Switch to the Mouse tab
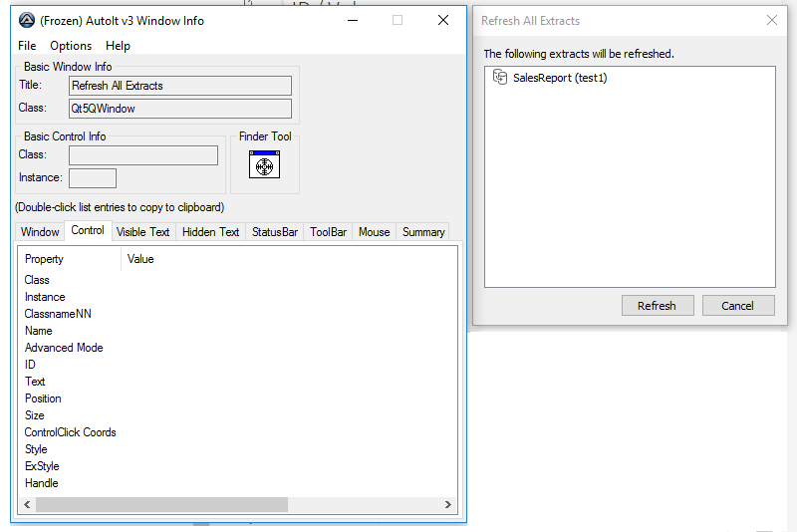This screenshot has height=532, width=797. [375, 232]
